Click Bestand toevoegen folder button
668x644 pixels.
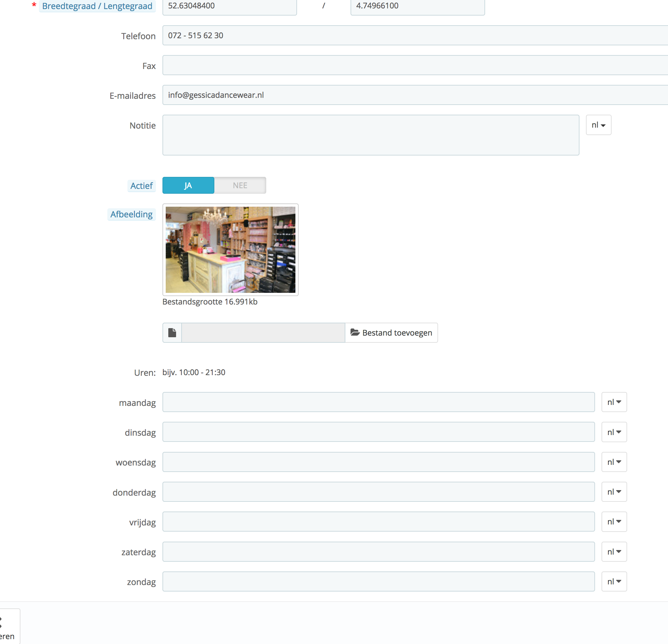tap(391, 332)
